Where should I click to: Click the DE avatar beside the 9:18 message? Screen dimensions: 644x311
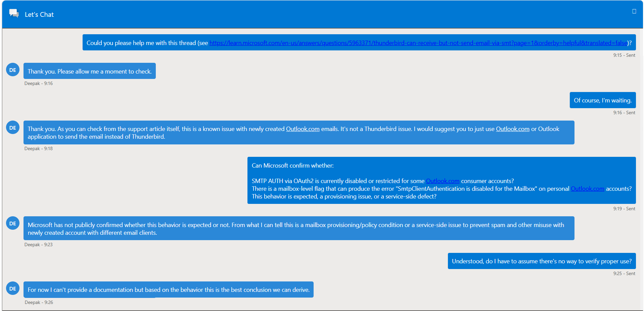pos(13,128)
